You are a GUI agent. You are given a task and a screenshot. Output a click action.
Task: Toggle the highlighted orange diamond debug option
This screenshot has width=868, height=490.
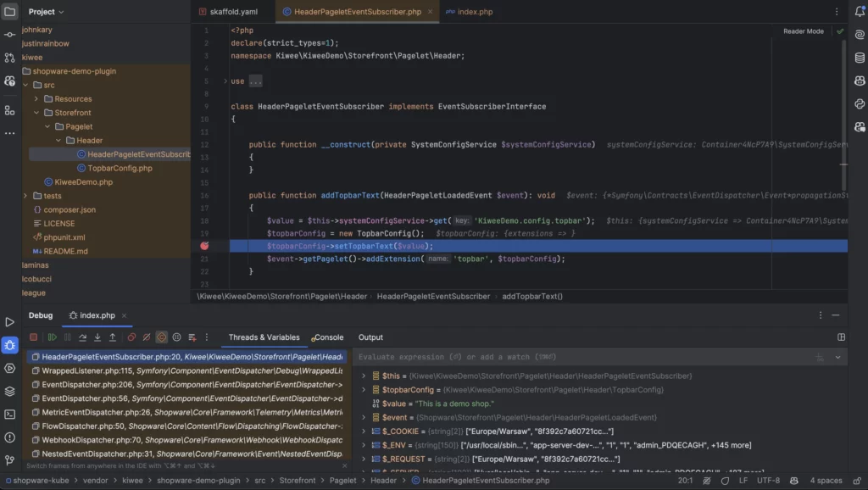click(162, 337)
